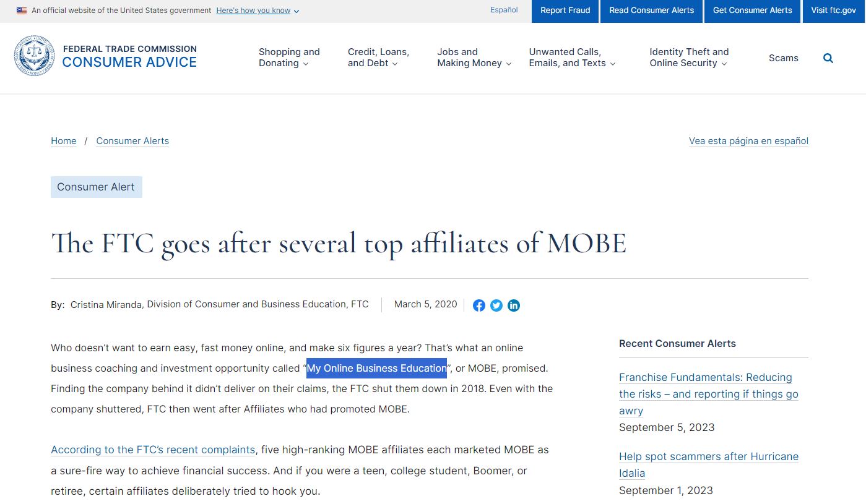Share article on LinkedIn icon
The width and height of the screenshot is (866, 504).
point(514,305)
